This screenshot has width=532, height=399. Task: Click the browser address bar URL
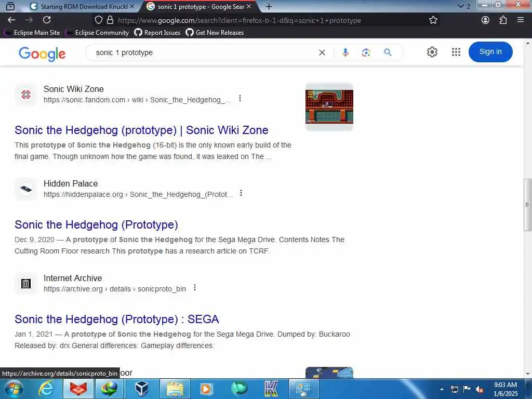click(x=240, y=20)
